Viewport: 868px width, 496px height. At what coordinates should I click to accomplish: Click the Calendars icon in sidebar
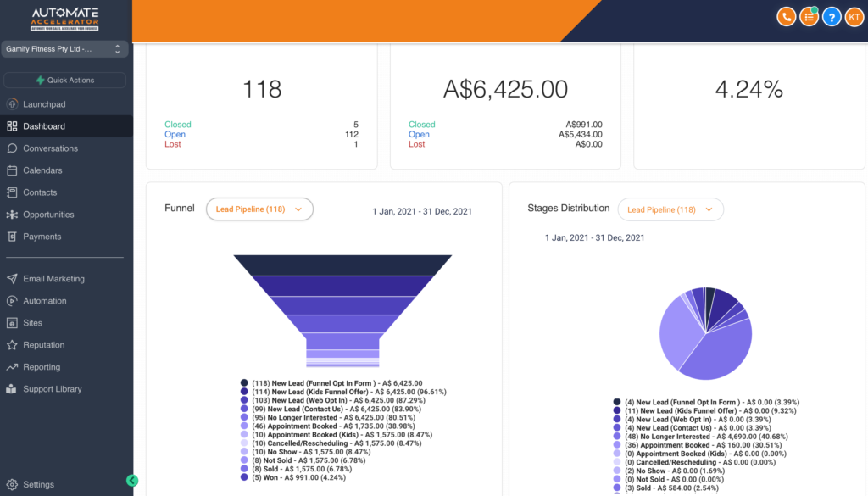coord(12,170)
